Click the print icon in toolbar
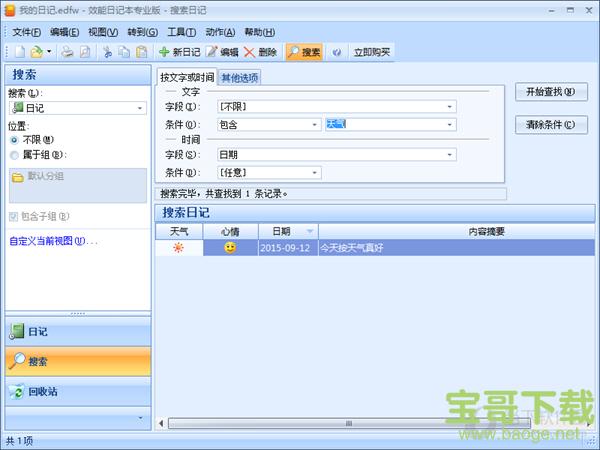 (67, 52)
